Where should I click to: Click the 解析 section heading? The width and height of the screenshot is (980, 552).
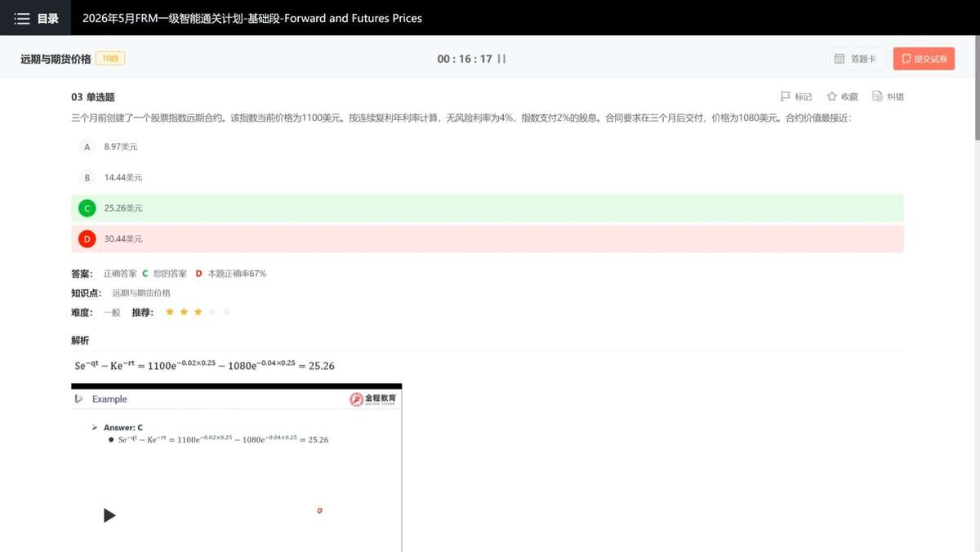(x=80, y=341)
